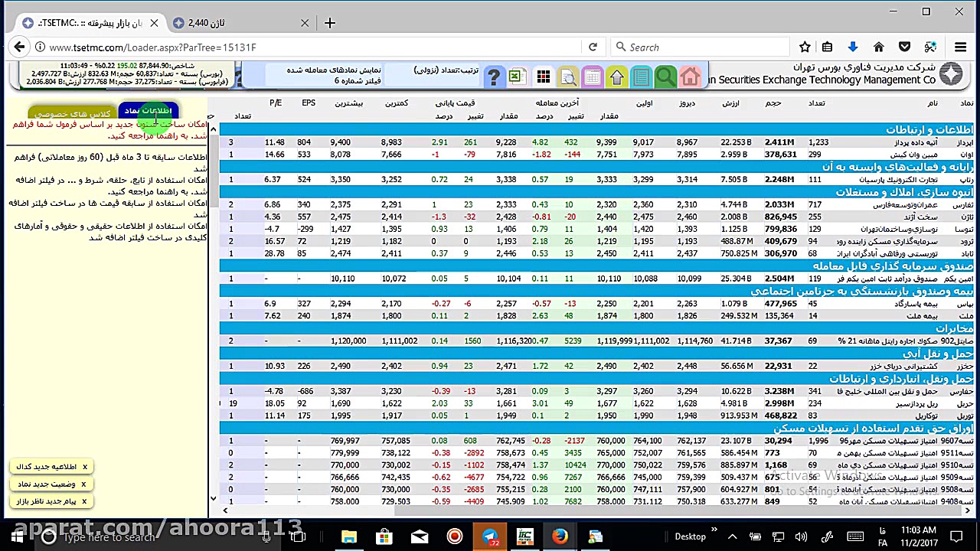Image resolution: width=980 pixels, height=551 pixels.
Task: Dismiss the 'اطلاعیه جدید کدال' notification
Action: coord(85,467)
